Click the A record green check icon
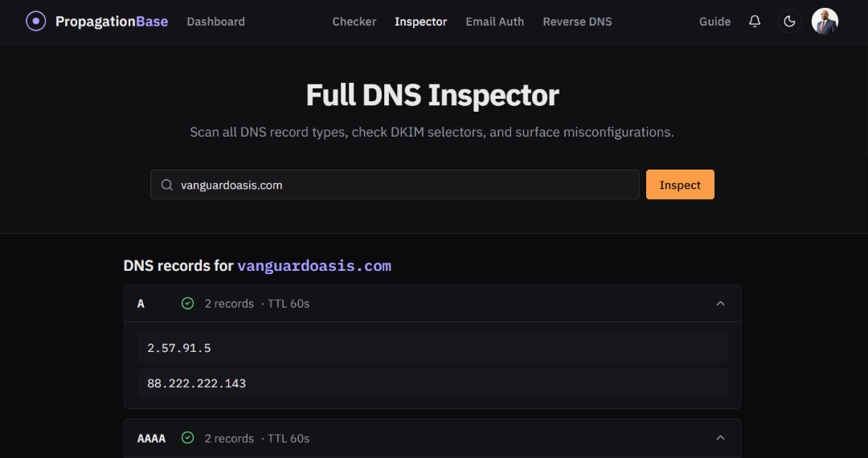 [x=187, y=303]
